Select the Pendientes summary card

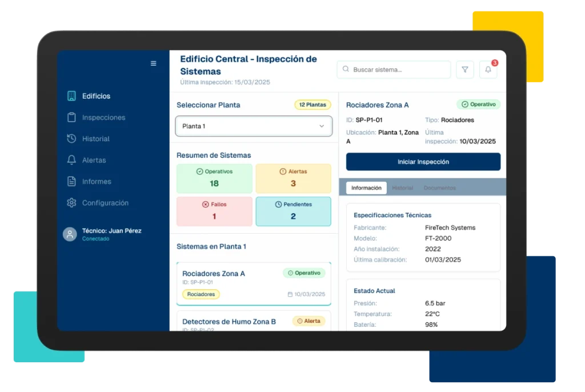(x=293, y=211)
